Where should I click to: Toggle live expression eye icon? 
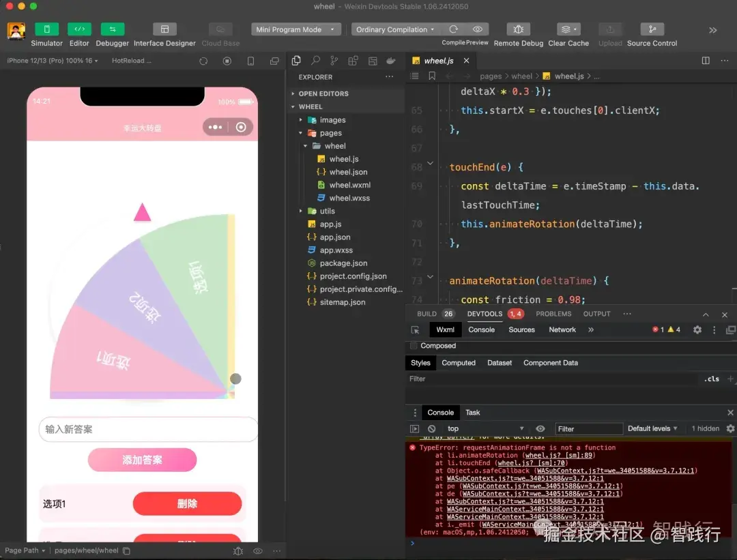coord(540,428)
